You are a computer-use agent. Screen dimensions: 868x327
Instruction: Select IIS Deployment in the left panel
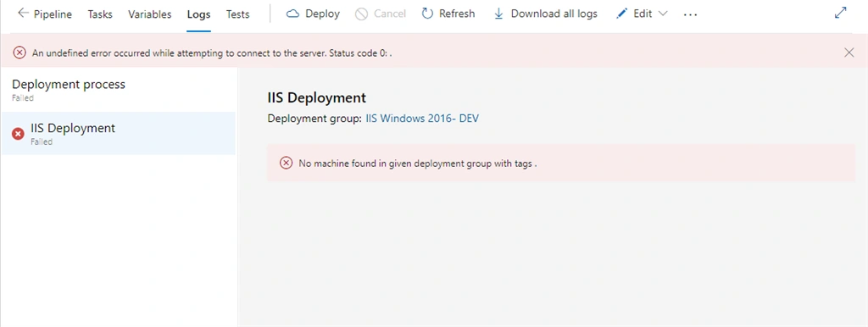[118, 133]
